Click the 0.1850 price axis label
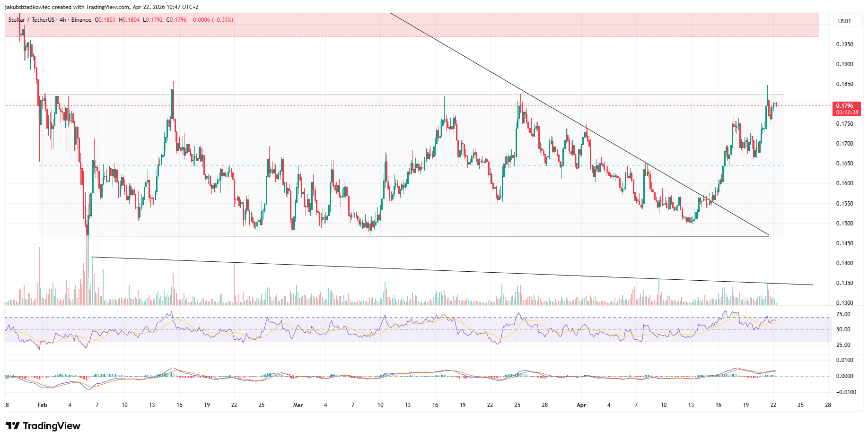 coord(845,84)
